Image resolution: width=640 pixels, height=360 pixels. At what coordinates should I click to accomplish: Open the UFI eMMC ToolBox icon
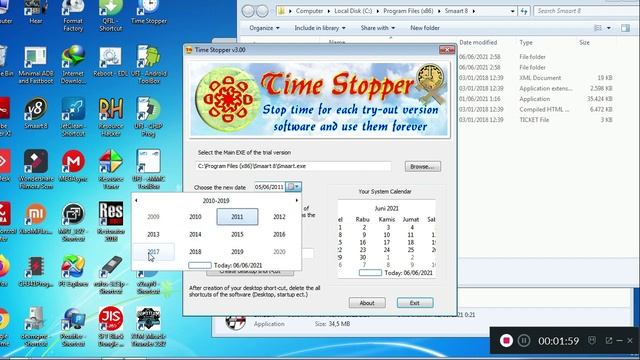point(149,169)
